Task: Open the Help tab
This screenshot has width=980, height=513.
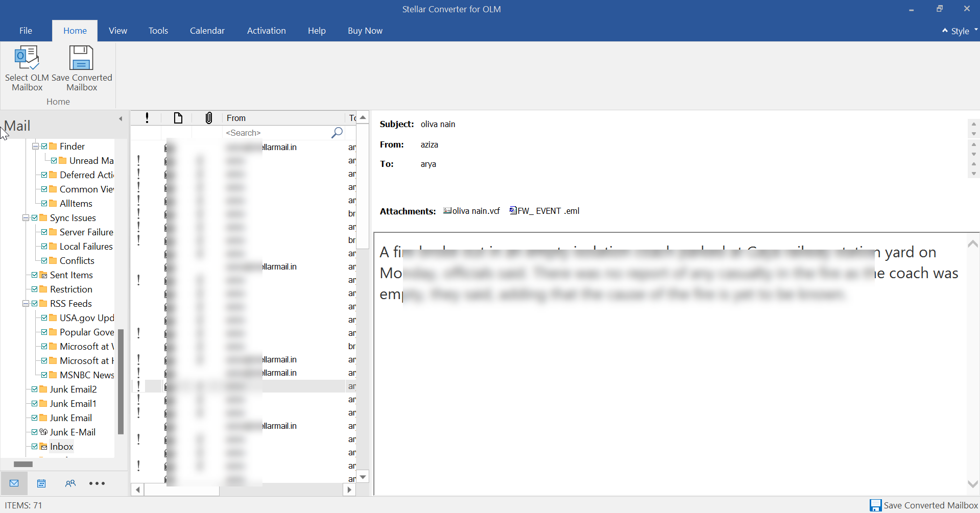Action: [x=317, y=31]
